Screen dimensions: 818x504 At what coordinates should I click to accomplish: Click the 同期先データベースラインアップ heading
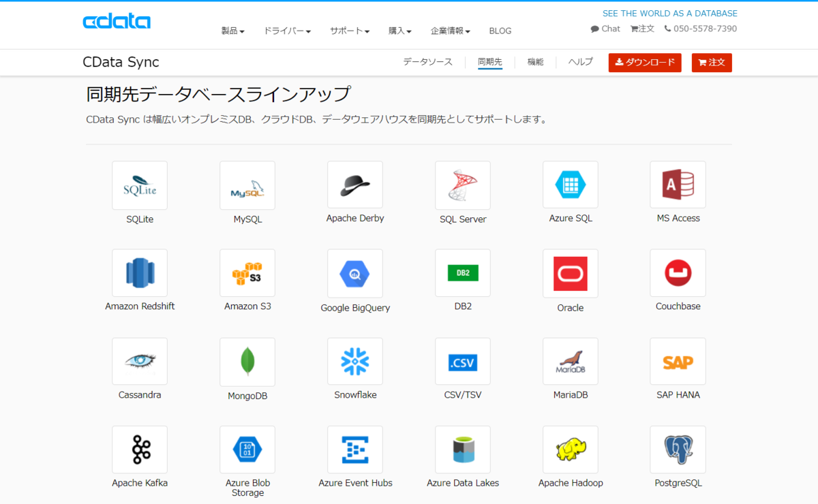218,93
